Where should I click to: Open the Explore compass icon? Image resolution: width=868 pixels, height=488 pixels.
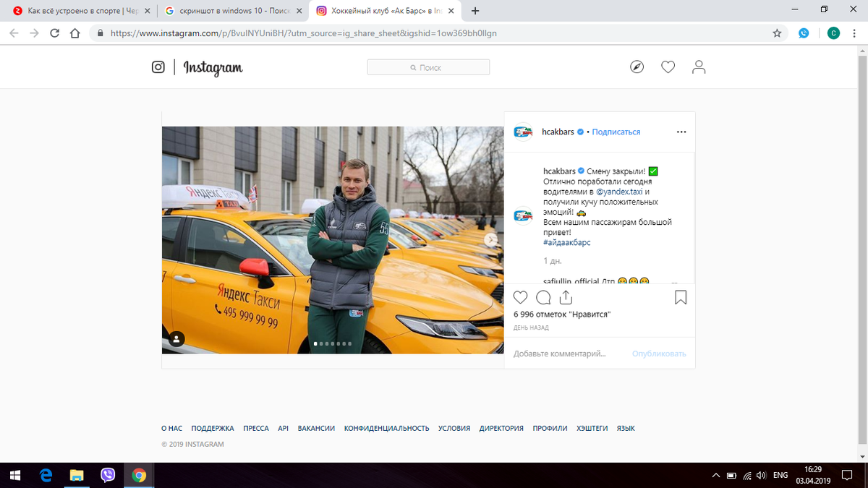pos(637,67)
